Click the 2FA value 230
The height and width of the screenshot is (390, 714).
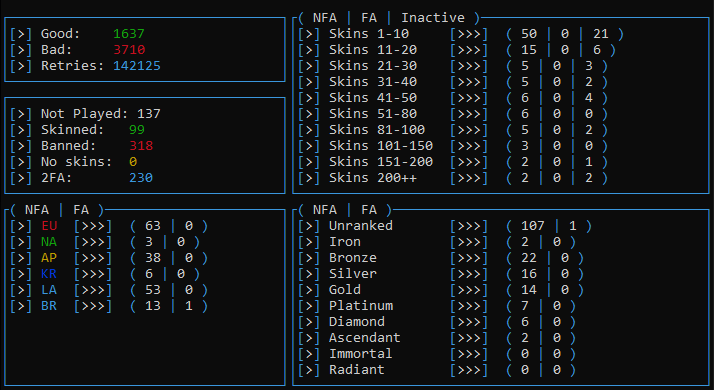(141, 178)
